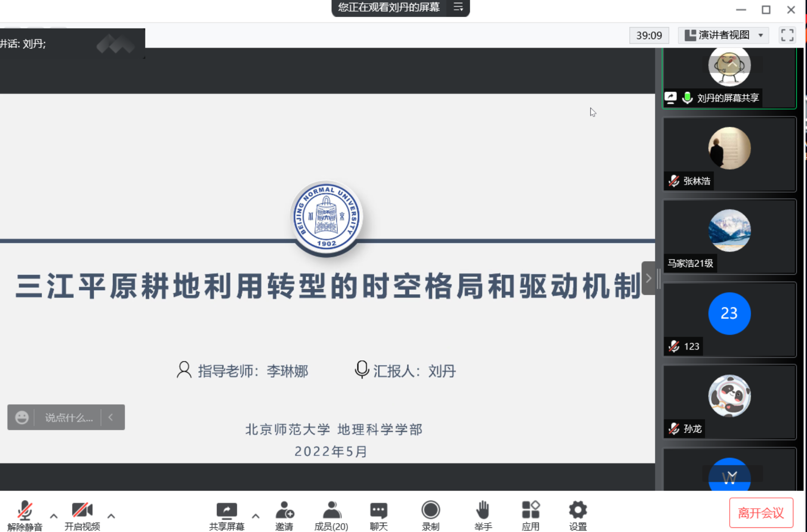The height and width of the screenshot is (532, 807).
Task: Click the Share Screen (共享屏幕) icon
Action: click(x=226, y=511)
